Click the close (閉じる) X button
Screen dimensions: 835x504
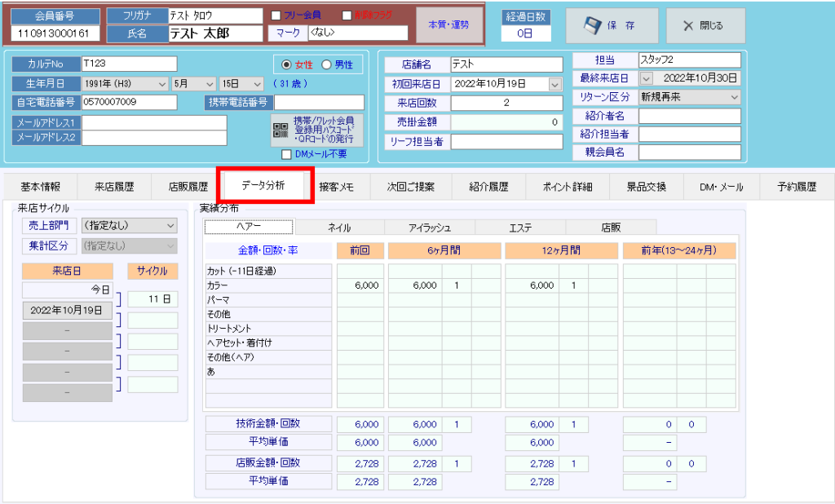click(x=705, y=26)
